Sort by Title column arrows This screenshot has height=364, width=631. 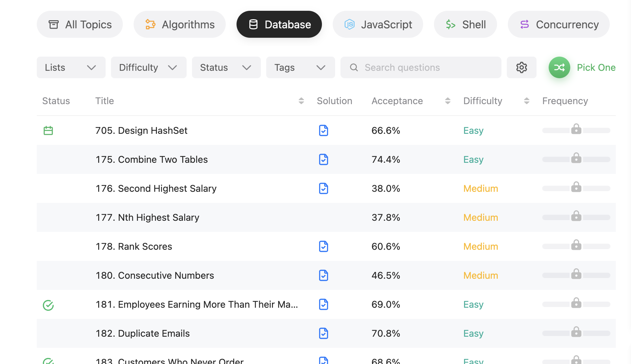(x=301, y=101)
